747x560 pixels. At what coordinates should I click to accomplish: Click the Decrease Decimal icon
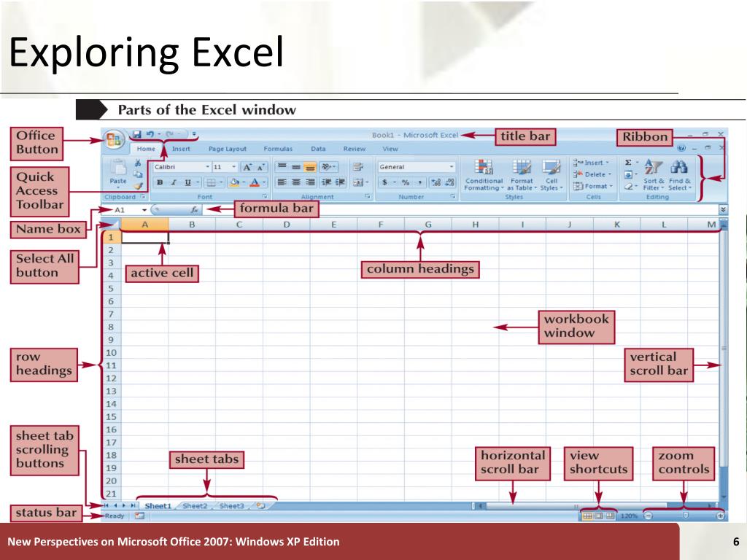[x=449, y=182]
